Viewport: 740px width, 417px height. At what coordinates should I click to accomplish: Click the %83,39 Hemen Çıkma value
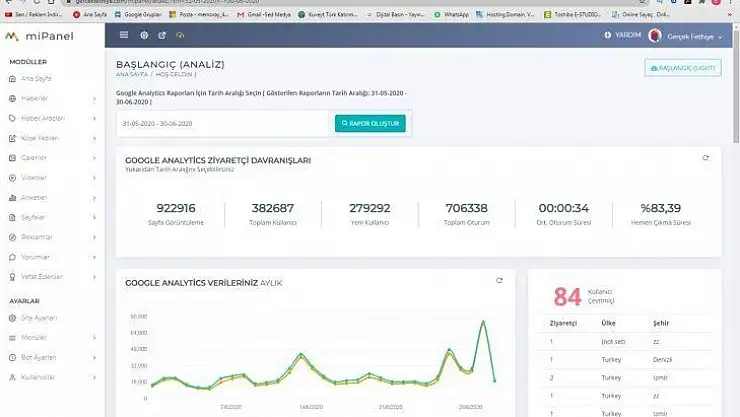coord(660,208)
